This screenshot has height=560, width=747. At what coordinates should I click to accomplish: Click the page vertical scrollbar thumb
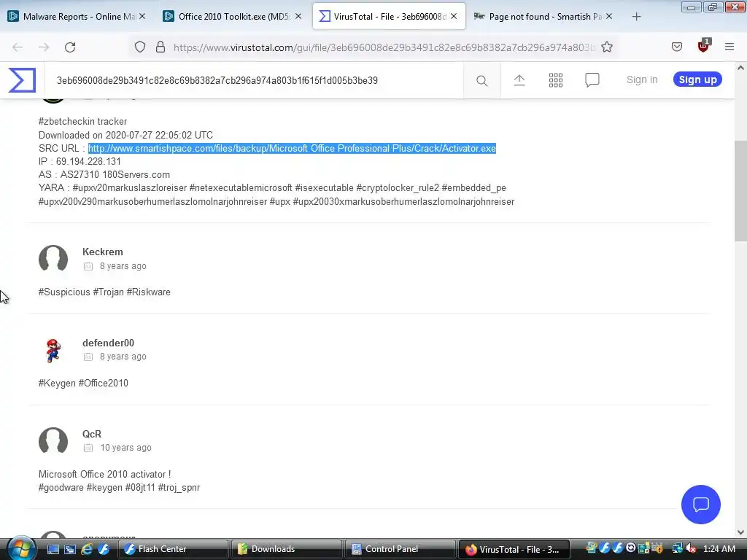point(740,191)
